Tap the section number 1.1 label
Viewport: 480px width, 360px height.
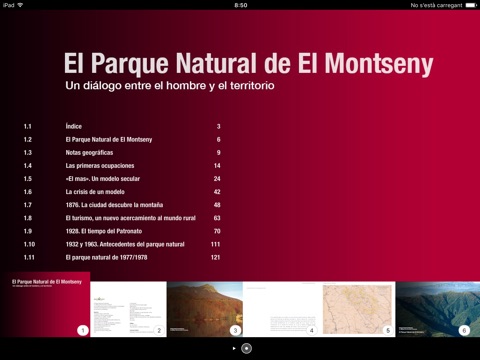click(27, 126)
